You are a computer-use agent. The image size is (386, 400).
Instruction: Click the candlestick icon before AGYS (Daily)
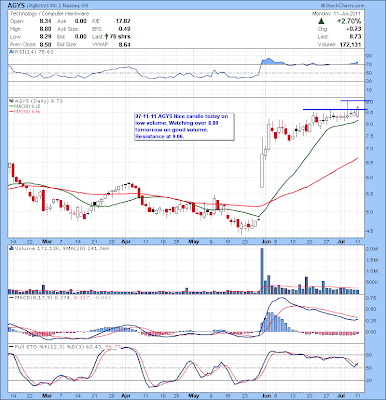click(x=11, y=101)
